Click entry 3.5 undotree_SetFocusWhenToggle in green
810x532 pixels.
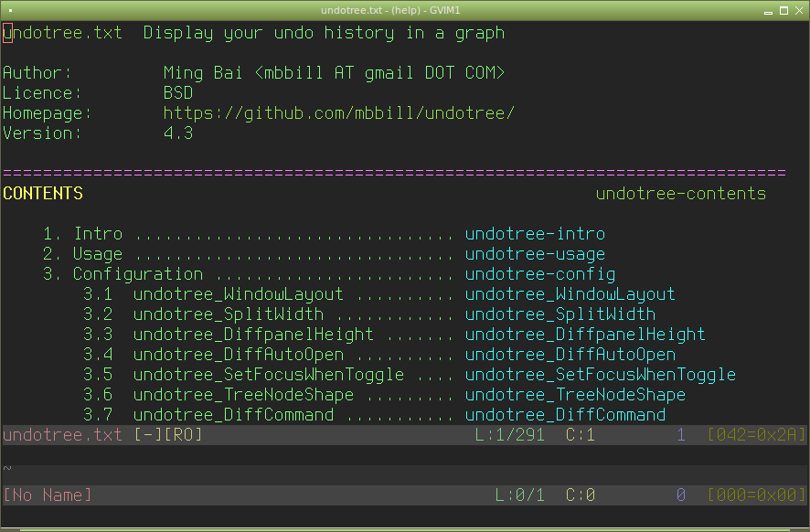pos(243,375)
